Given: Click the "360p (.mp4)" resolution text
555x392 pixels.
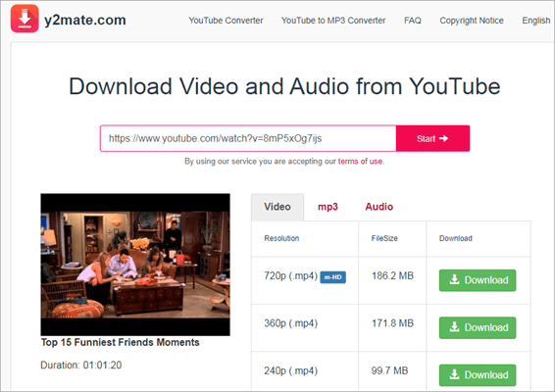Looking at the screenshot, I should [290, 323].
